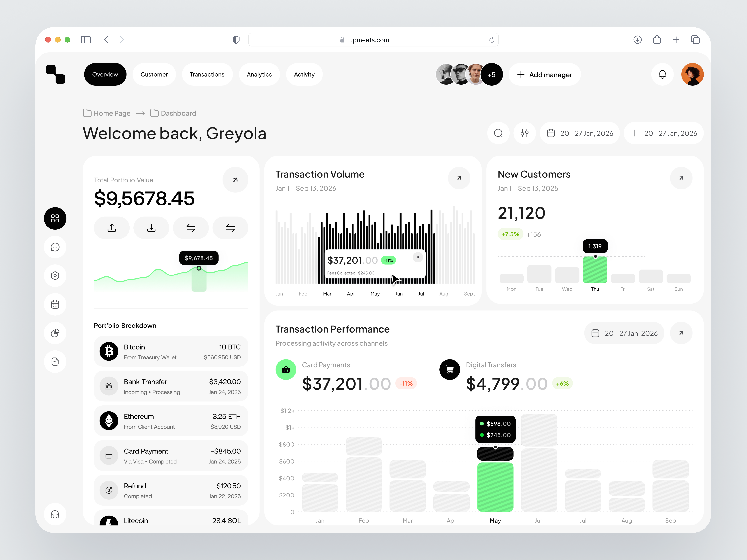Open the hexagon settings sidebar icon
747x560 pixels.
point(55,276)
